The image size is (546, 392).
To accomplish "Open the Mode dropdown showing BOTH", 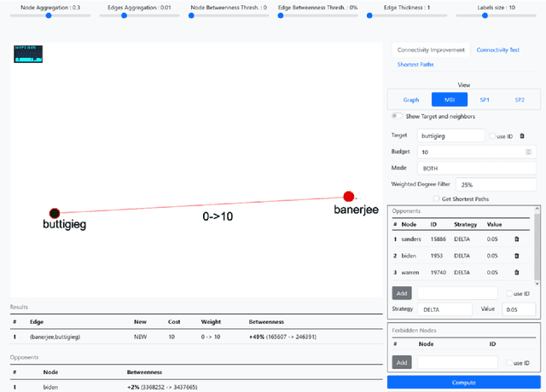I will point(476,169).
